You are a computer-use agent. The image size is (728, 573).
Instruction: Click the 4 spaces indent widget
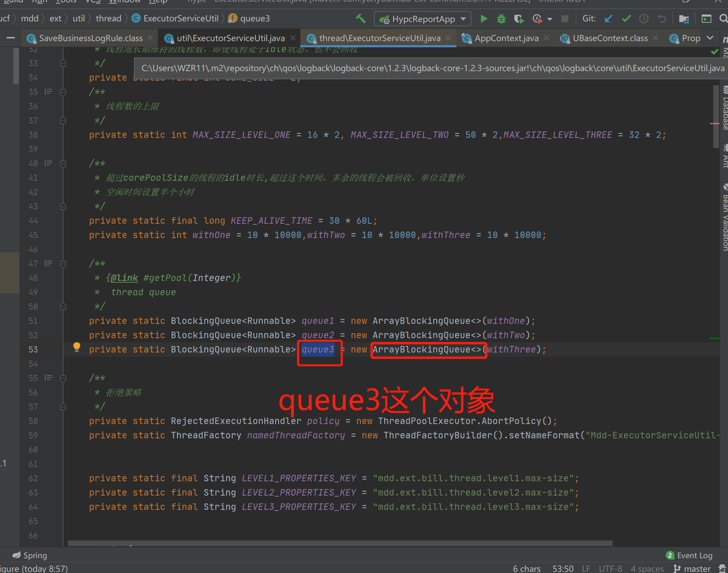coord(647,568)
